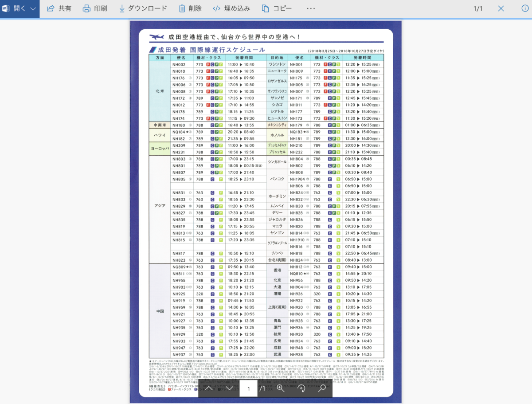
Task: Click the ホノルル destination cell
Action: tap(278, 135)
